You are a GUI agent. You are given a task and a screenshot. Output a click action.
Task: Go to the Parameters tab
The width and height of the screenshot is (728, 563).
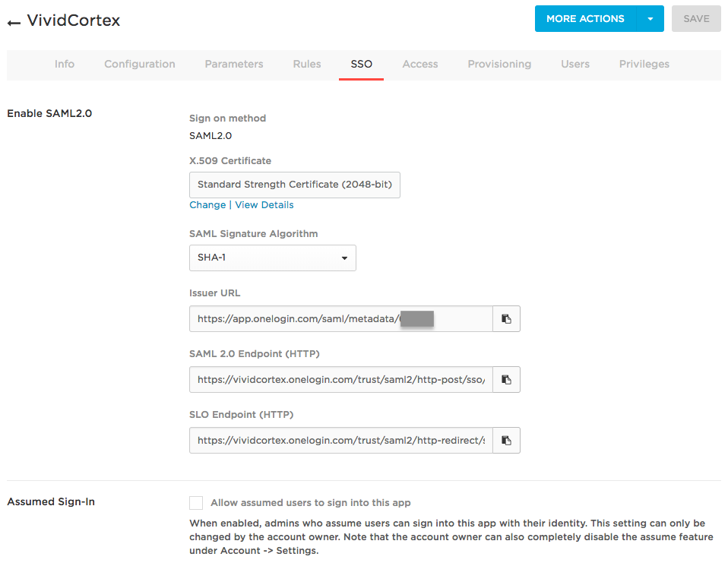coord(234,64)
